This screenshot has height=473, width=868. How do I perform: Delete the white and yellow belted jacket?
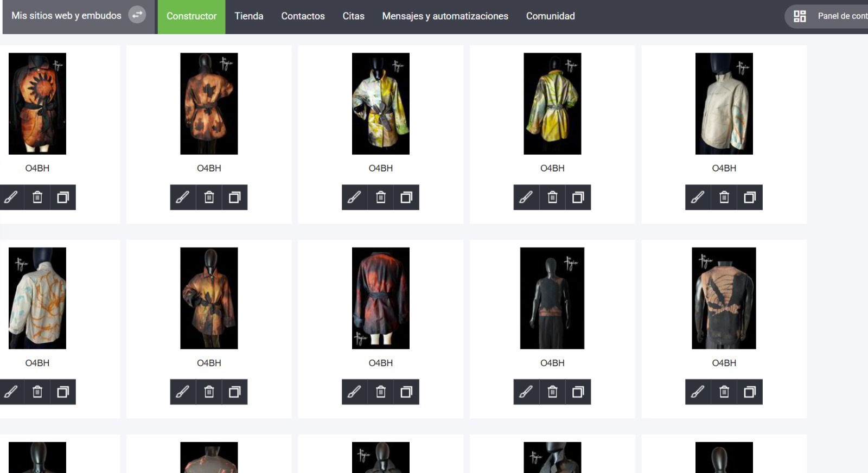tap(381, 197)
